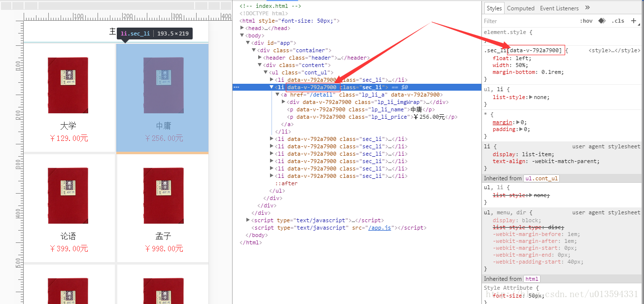644x304 pixels.
Task: Expand the inline script type="text/javascript" node
Action: click(x=248, y=220)
